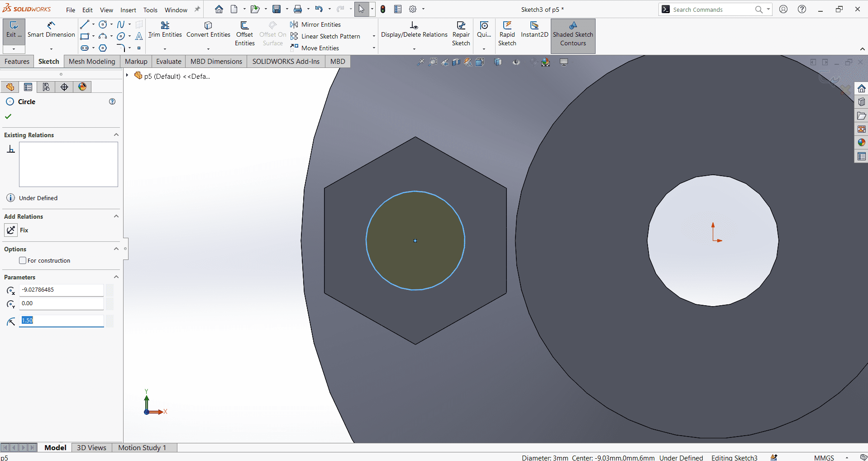The image size is (868, 461).
Task: Open the Insert menu
Action: point(128,10)
